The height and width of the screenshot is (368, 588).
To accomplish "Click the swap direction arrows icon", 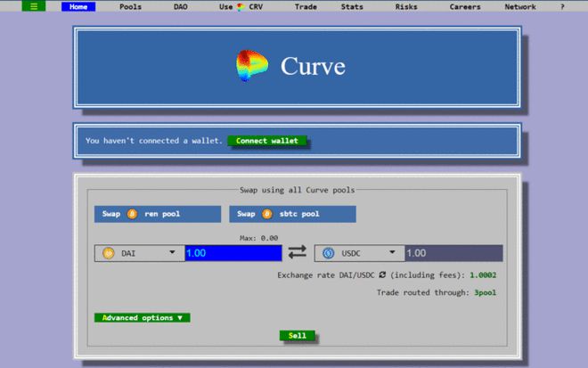I will pyautogui.click(x=297, y=253).
